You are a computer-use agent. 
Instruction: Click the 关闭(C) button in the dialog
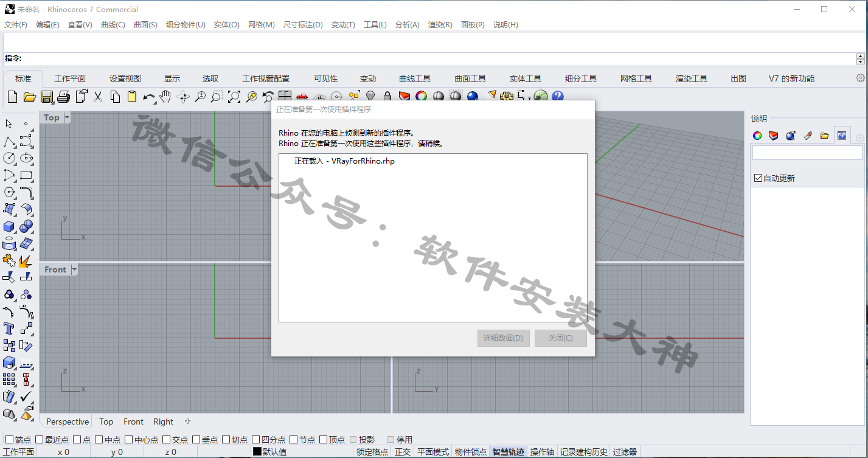coord(561,338)
